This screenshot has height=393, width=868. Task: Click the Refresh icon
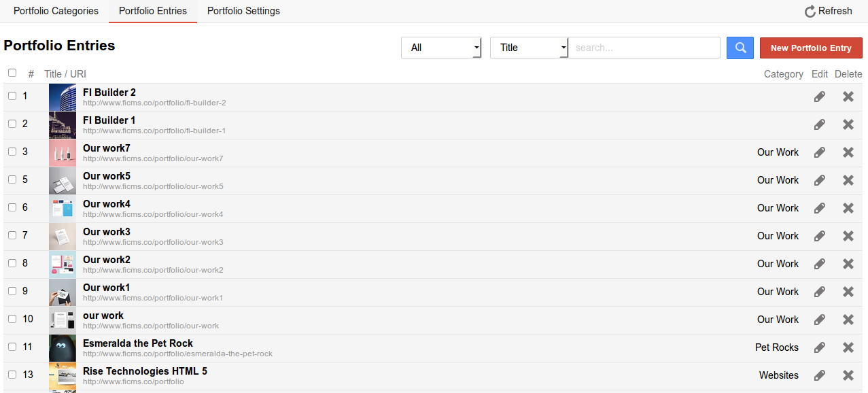810,12
